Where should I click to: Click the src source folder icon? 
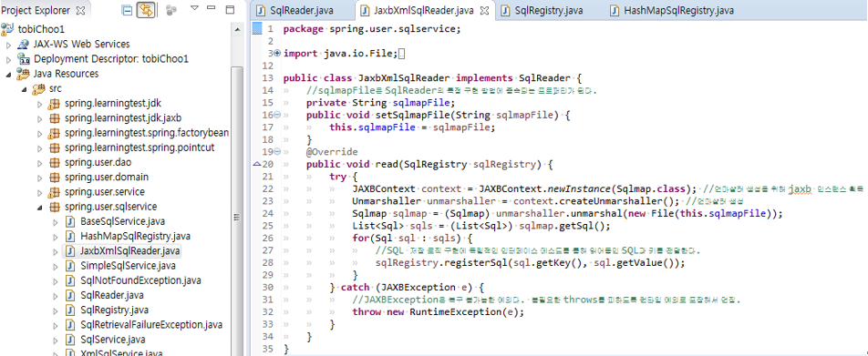[x=39, y=89]
